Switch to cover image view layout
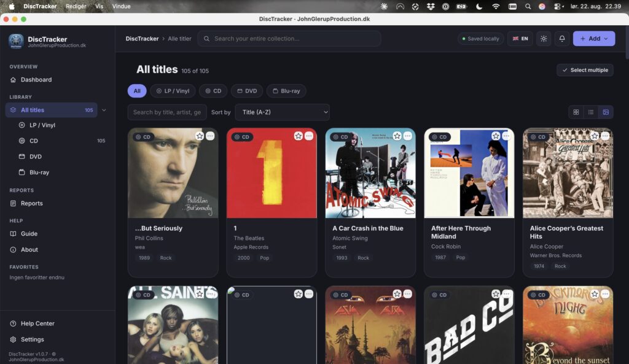The image size is (629, 364). pyautogui.click(x=606, y=112)
